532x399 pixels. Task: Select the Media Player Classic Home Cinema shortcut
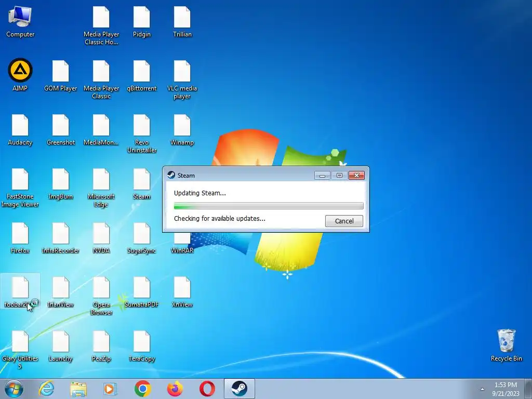pyautogui.click(x=101, y=26)
